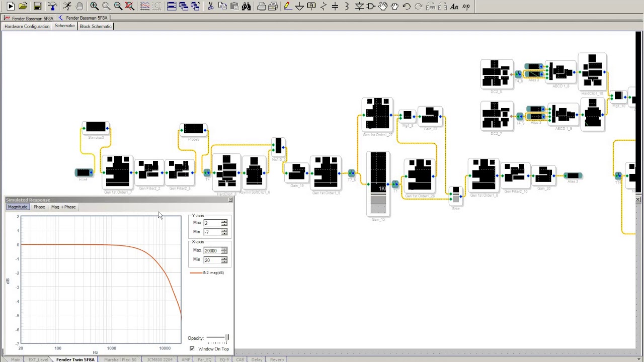Click the crossed-out magnifier zoom reset icon
Viewport: 644px width, 362px height.
130,6
